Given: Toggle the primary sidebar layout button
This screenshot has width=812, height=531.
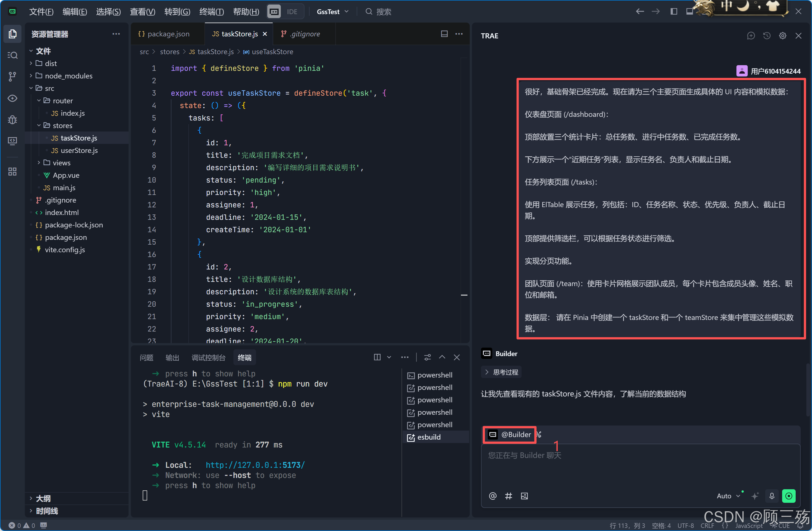Looking at the screenshot, I should point(674,12).
